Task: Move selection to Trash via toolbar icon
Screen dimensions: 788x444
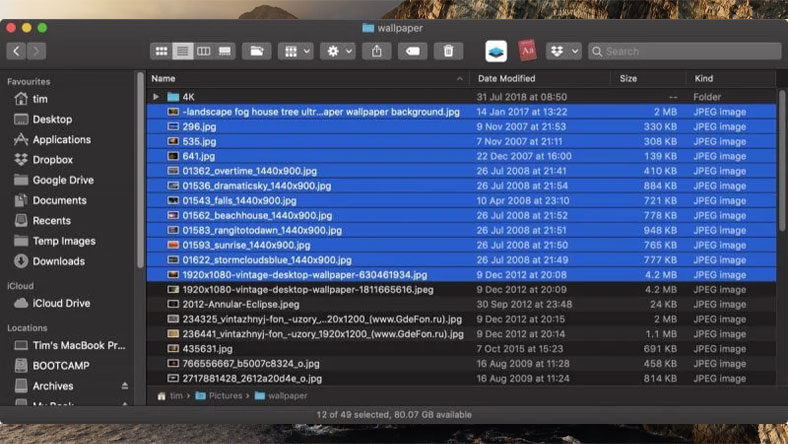Action: coord(448,51)
